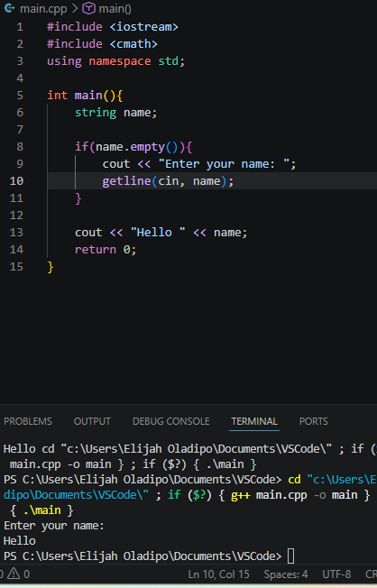Click 'string name;' on line 6
The width and height of the screenshot is (377, 588).
tap(116, 113)
